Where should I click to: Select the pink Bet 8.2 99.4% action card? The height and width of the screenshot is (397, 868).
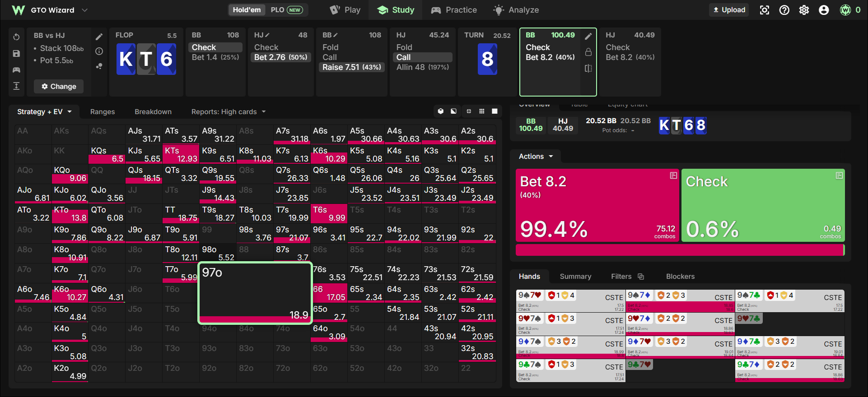point(597,205)
